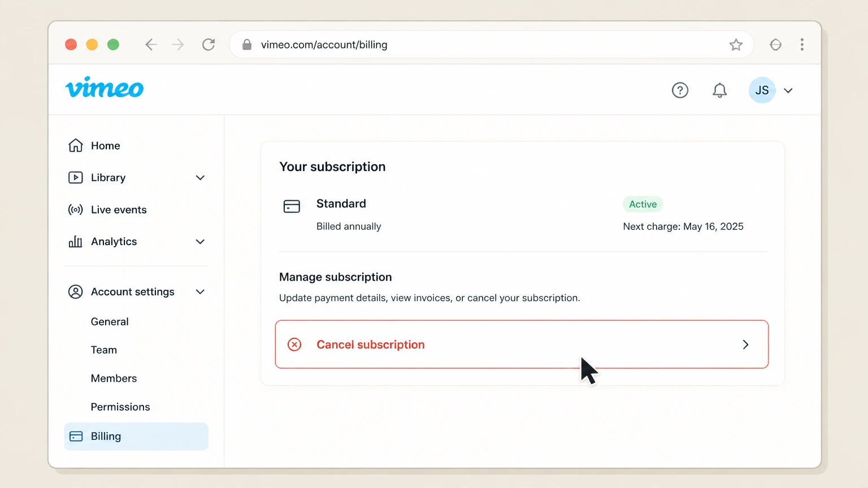Open Permissions settings
This screenshot has width=868, height=488.
(120, 407)
